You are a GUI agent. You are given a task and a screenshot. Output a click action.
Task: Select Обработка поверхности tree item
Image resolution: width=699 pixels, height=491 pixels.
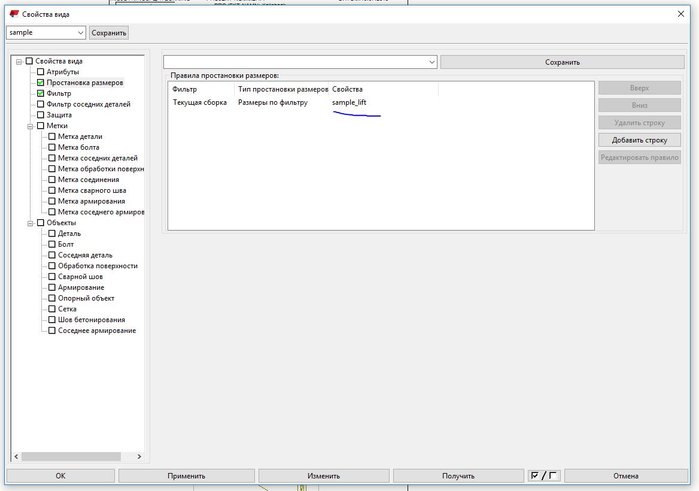tap(98, 266)
